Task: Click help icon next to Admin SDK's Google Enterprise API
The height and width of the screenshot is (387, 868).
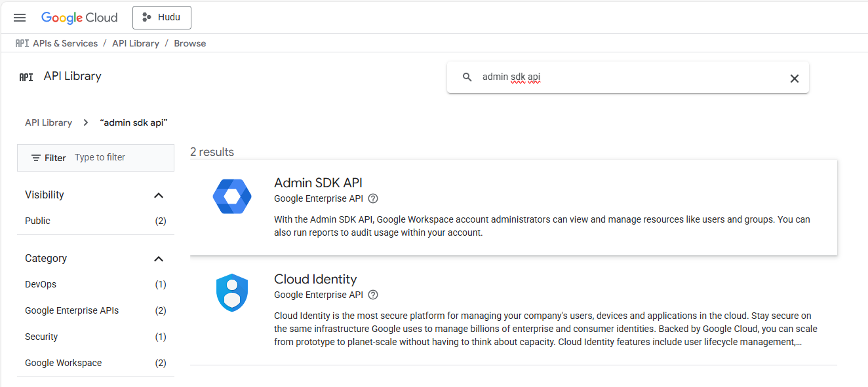Action: (373, 198)
